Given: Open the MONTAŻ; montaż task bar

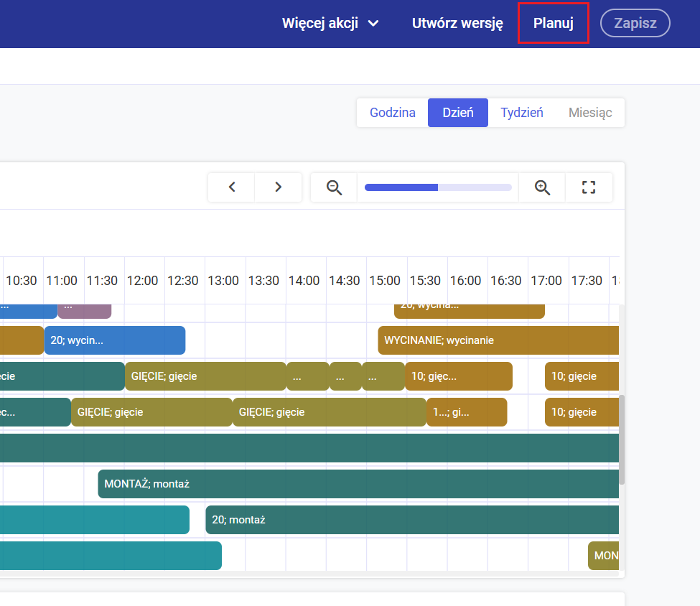Looking at the screenshot, I should click(x=358, y=484).
